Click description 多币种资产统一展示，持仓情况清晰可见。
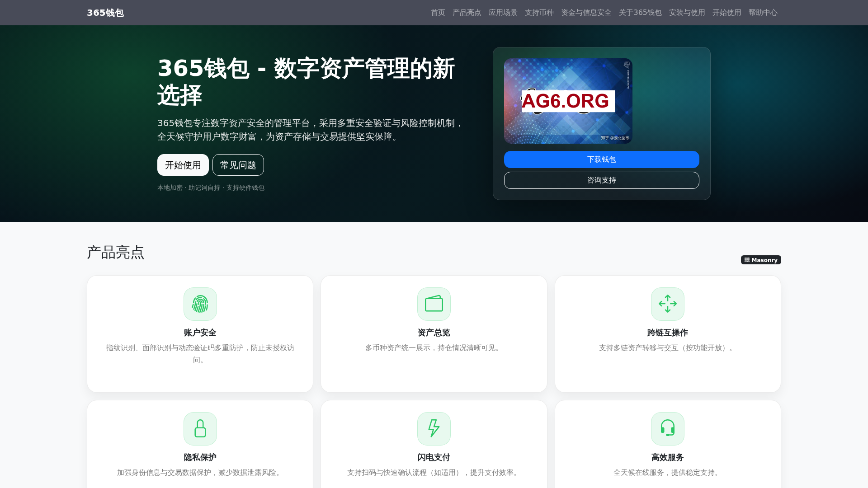Screen dimensions: 868x488 point(434,347)
